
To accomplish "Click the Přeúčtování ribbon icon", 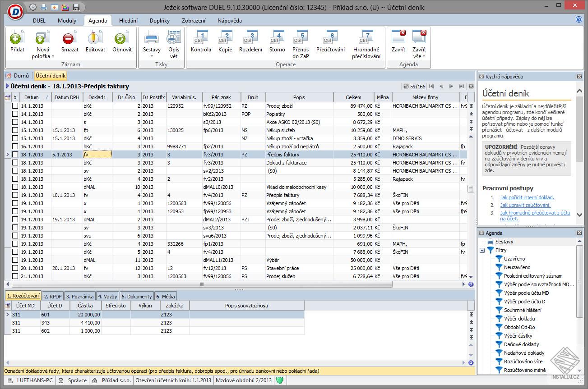I will tap(330, 39).
